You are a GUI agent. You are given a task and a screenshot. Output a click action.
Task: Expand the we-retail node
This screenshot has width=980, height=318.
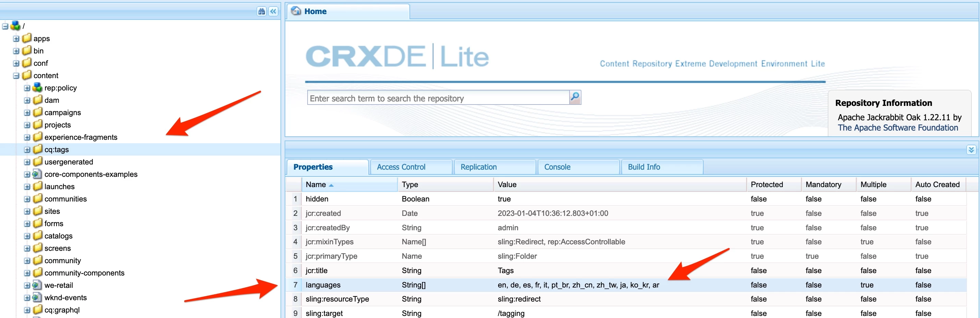tap(27, 286)
